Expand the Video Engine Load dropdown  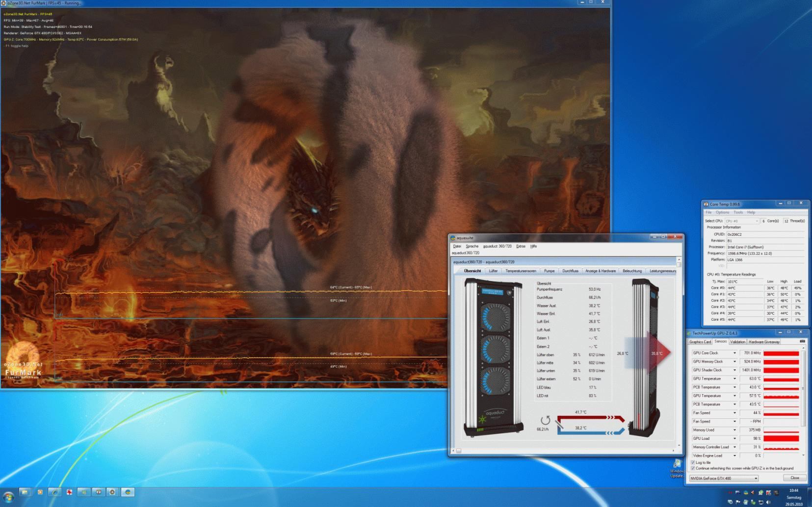click(734, 456)
